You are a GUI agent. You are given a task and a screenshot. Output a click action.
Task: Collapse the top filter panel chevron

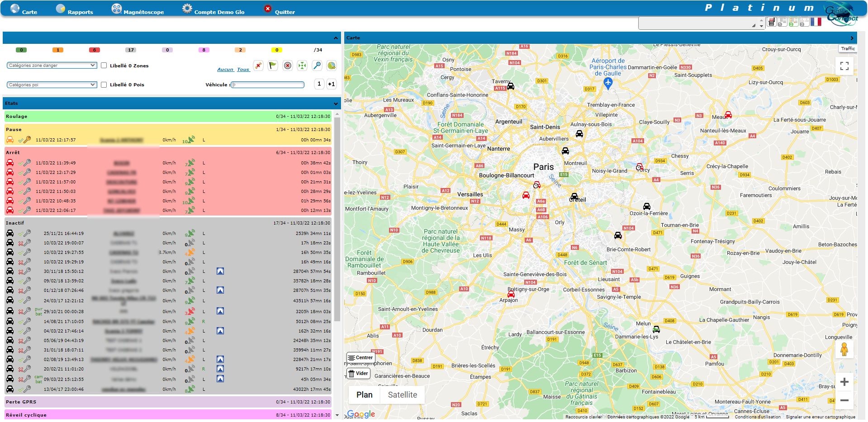pos(336,38)
